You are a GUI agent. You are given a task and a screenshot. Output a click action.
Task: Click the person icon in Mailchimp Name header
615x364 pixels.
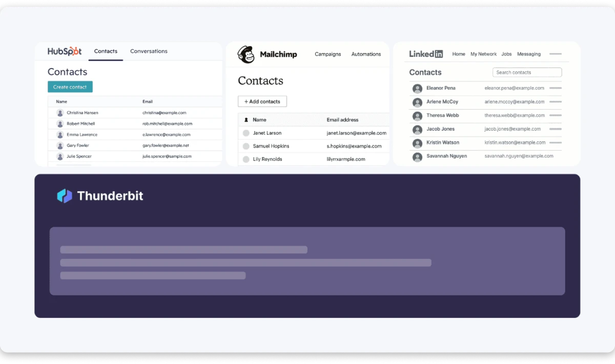point(246,120)
